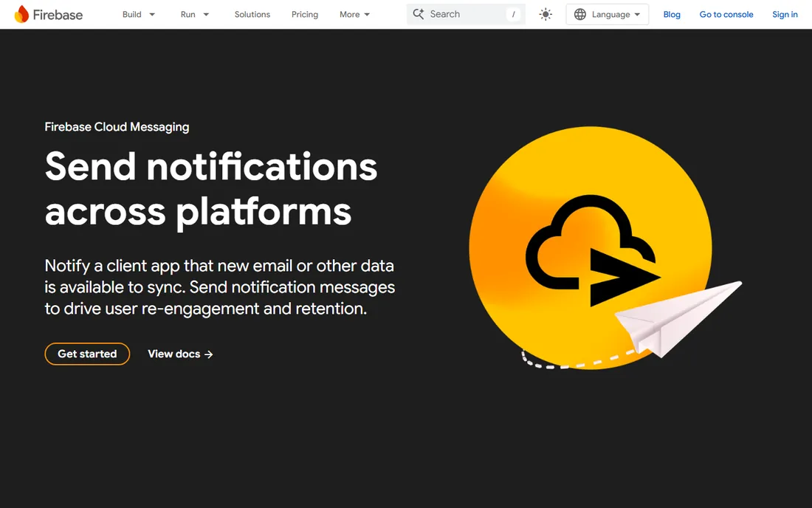This screenshot has height=508, width=812.
Task: Click the search magnifier icon
Action: click(419, 14)
